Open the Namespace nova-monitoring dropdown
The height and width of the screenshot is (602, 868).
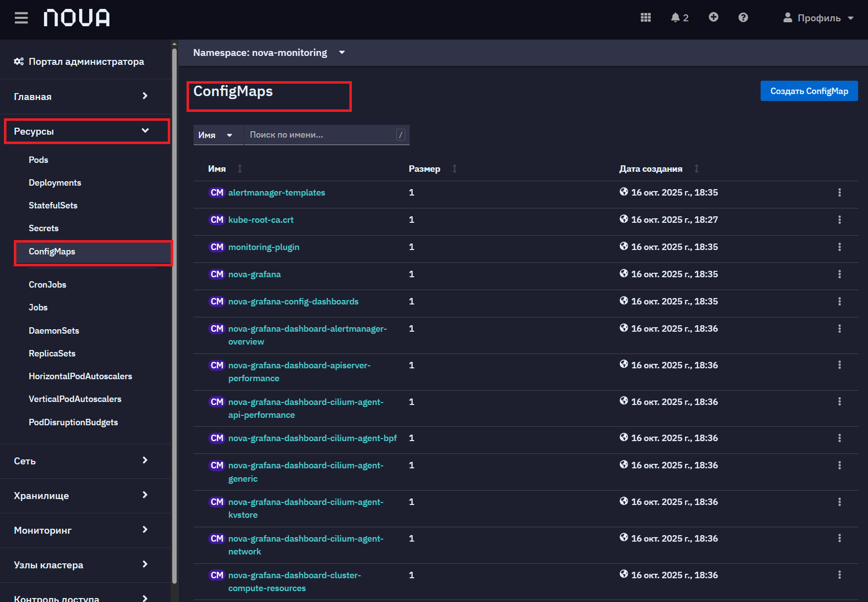point(269,52)
